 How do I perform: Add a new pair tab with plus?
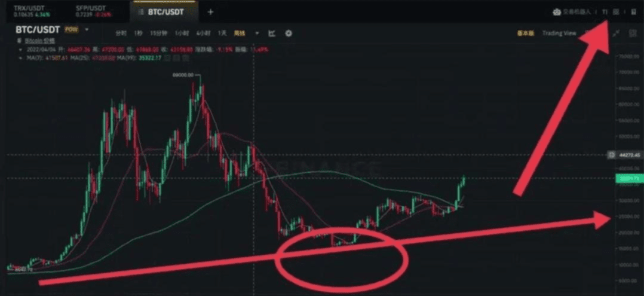(211, 12)
